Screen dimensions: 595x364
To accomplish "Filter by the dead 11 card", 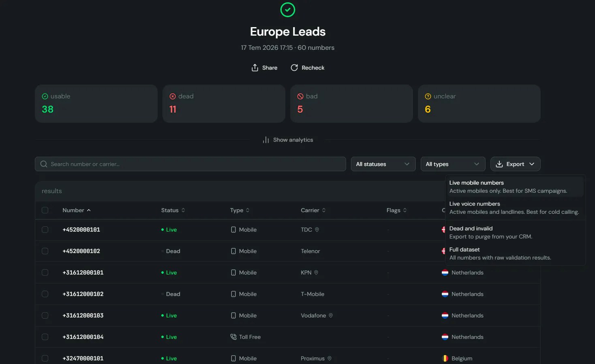I will (x=224, y=104).
